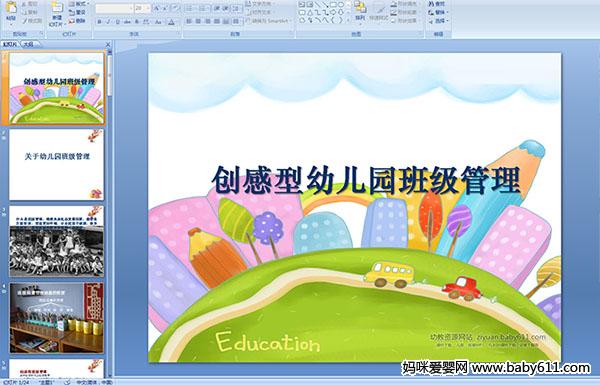Close the slides thumbnail pane
This screenshot has width=600, height=385.
[x=108, y=44]
